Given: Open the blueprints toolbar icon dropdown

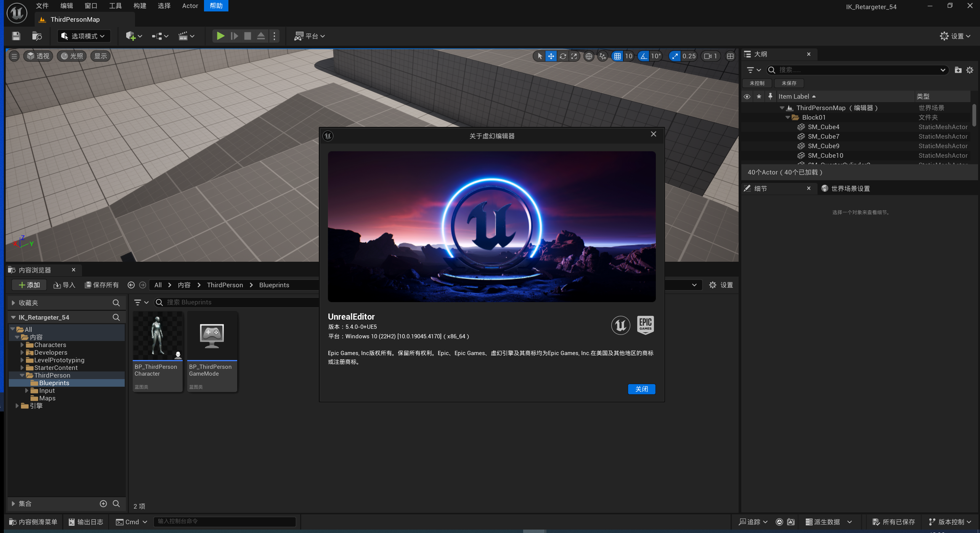Looking at the screenshot, I should point(160,36).
